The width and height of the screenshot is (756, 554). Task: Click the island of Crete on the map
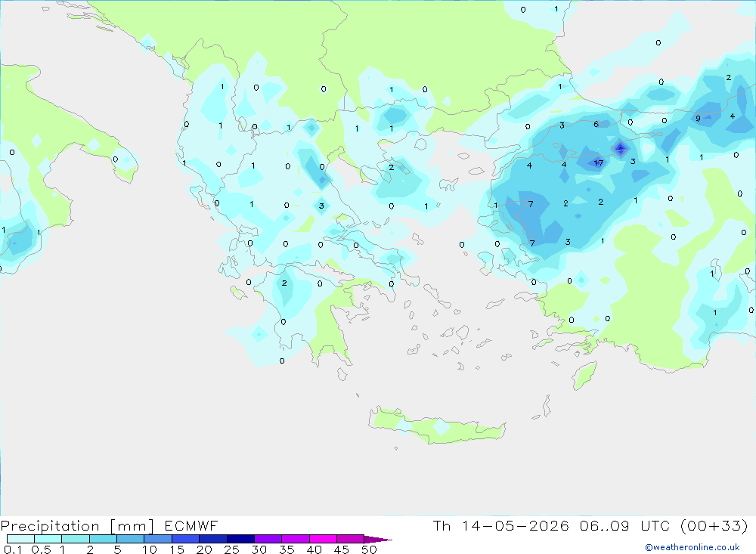click(436, 426)
